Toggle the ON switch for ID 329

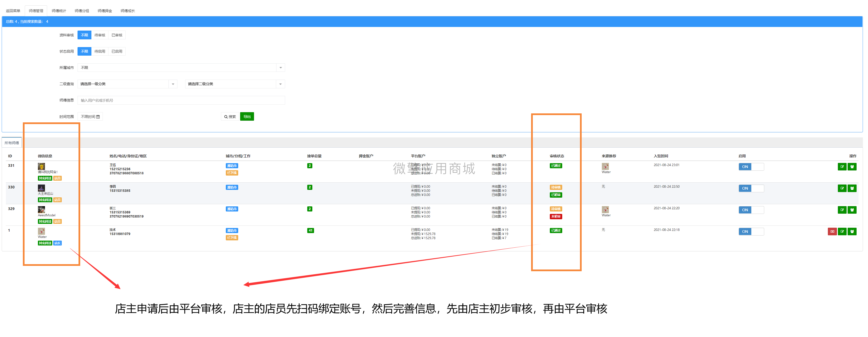pyautogui.click(x=751, y=210)
